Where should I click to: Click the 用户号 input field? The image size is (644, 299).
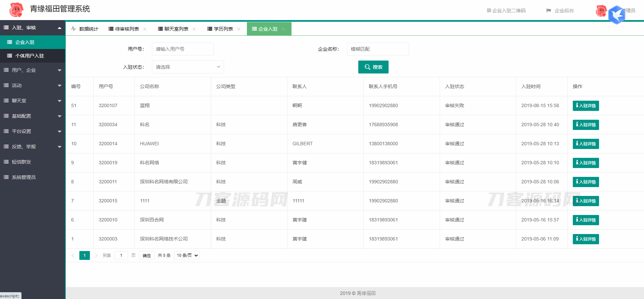183,49
